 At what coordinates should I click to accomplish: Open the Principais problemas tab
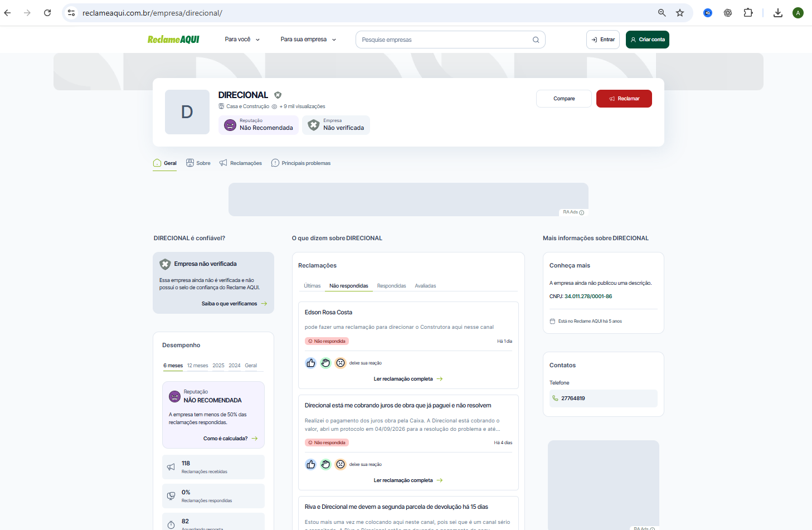click(x=301, y=163)
